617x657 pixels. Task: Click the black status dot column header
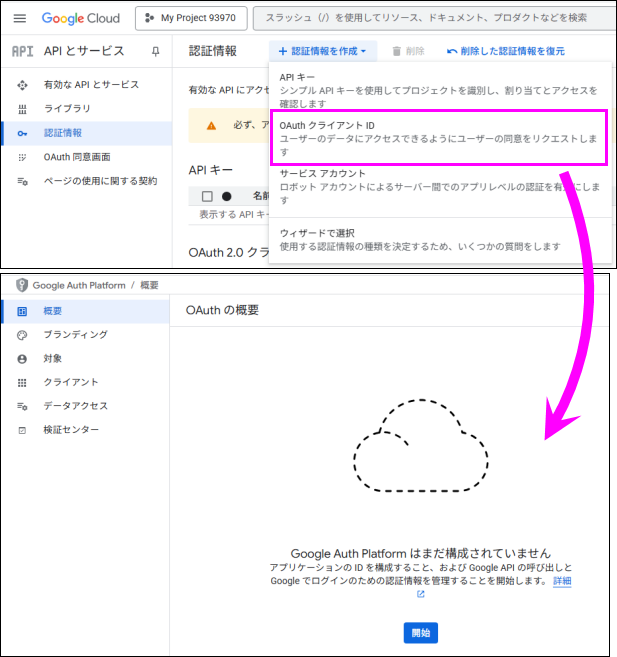tap(227, 197)
